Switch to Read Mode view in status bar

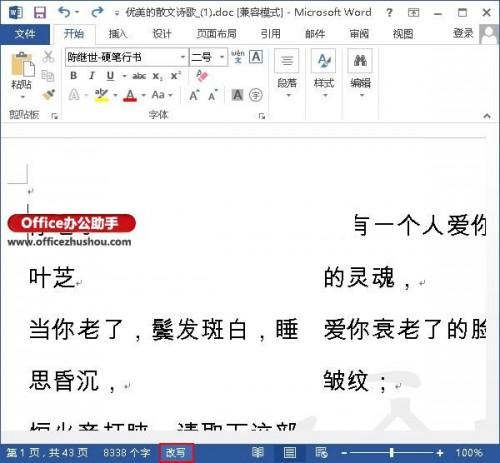(x=258, y=453)
